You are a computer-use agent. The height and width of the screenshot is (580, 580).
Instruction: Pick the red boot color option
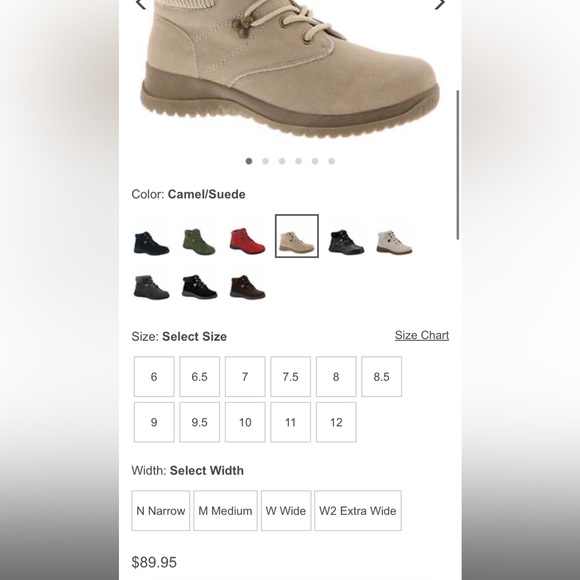pyautogui.click(x=247, y=241)
